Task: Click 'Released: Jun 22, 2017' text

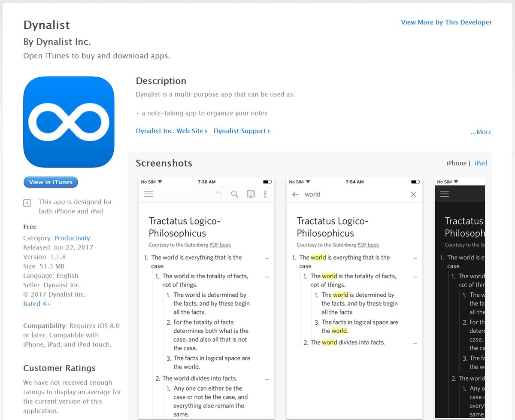Action: (58, 247)
